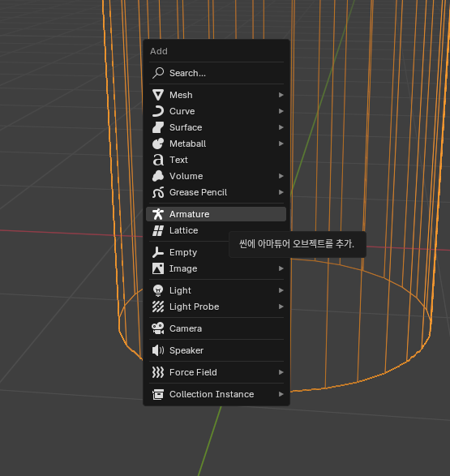
Task: Click the Collection Instance box icon
Action: [158, 394]
